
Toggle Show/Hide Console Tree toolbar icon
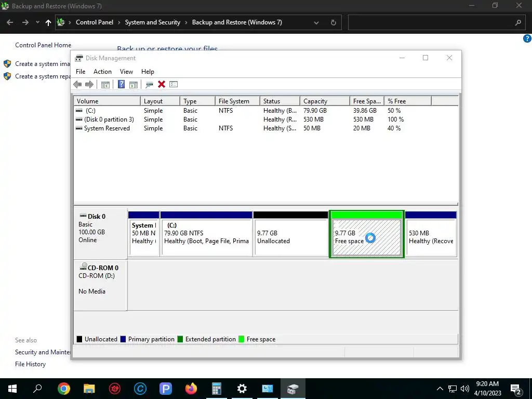click(x=105, y=85)
